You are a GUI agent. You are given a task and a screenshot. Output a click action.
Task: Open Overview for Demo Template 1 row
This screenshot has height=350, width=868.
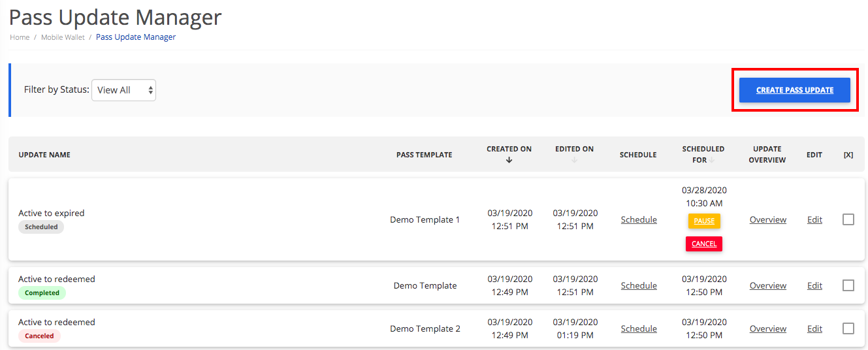click(x=768, y=219)
